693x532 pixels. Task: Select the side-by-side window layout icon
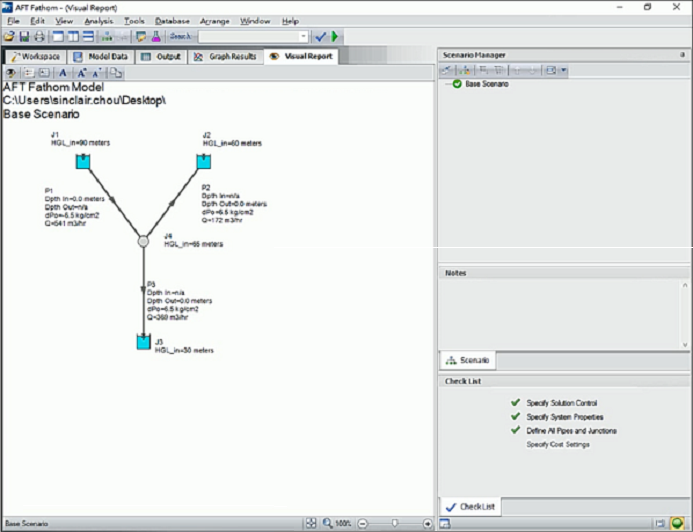73,37
